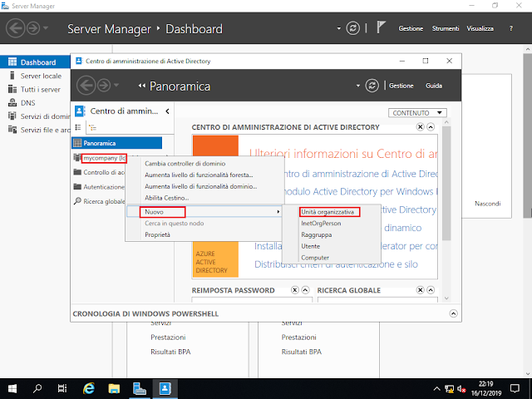The width and height of the screenshot is (532, 399).
Task: Open Ricerca globale in the navigation pane
Action: (x=99, y=201)
